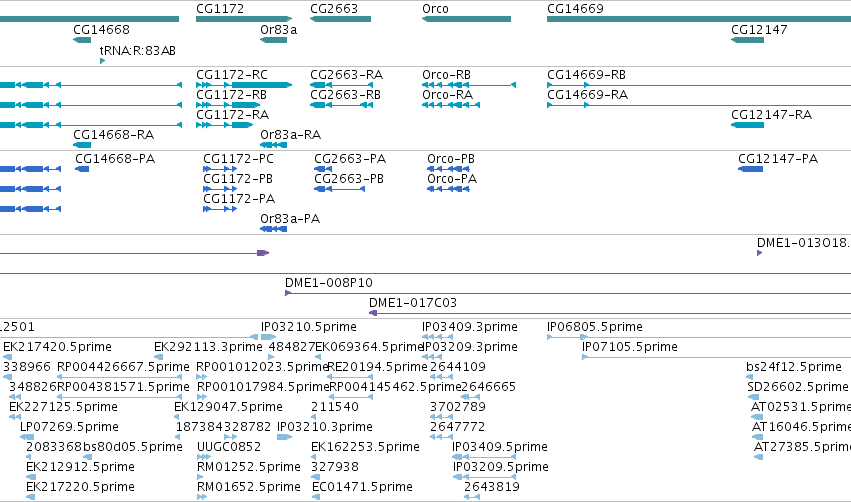Screen dimensions: 851x502
Task: Open the Orco-PA protein label
Action: 452,179
